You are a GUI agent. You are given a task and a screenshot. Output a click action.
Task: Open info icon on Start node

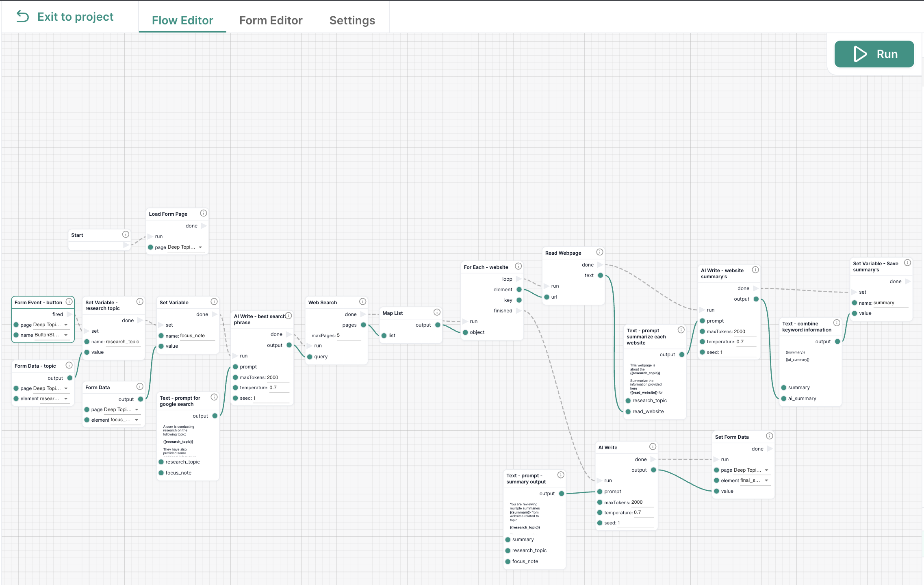click(126, 234)
